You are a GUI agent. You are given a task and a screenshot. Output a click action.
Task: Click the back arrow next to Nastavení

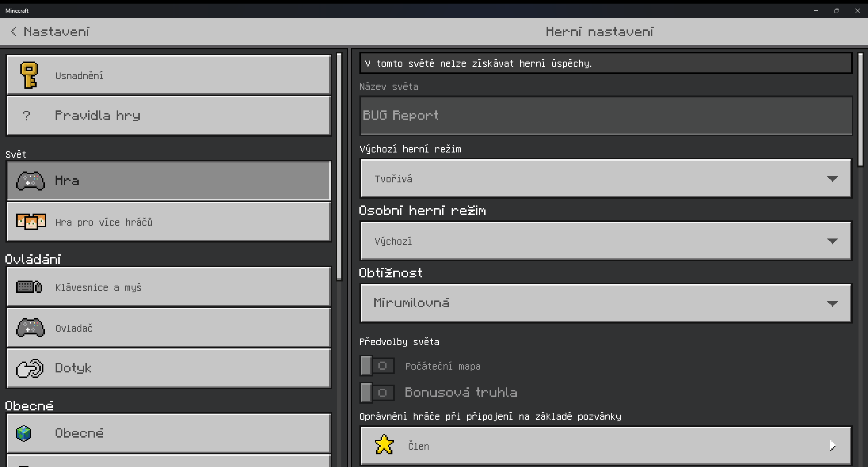[14, 31]
